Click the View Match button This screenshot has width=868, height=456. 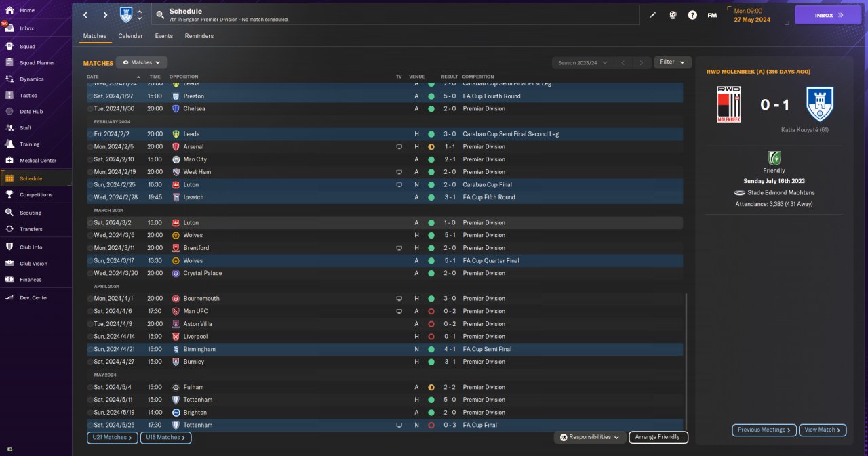point(823,430)
